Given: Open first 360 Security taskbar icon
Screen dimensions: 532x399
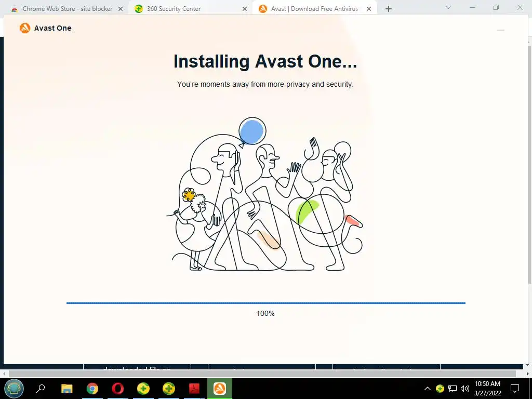Looking at the screenshot, I should [143, 389].
